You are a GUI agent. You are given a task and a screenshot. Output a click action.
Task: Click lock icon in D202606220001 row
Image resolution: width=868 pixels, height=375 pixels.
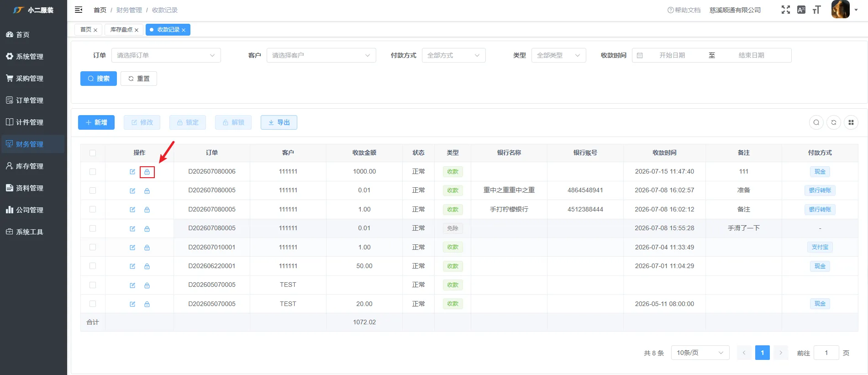[147, 266]
